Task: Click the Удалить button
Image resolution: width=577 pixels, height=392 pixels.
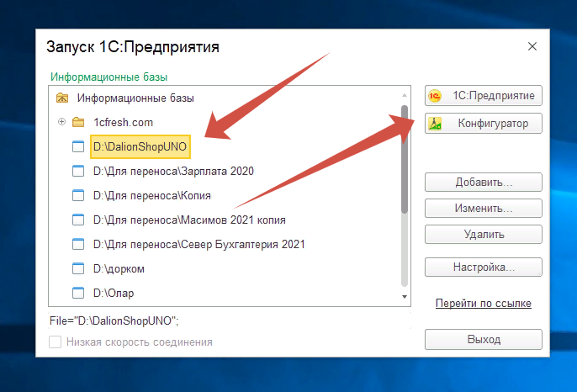Action: 483,235
